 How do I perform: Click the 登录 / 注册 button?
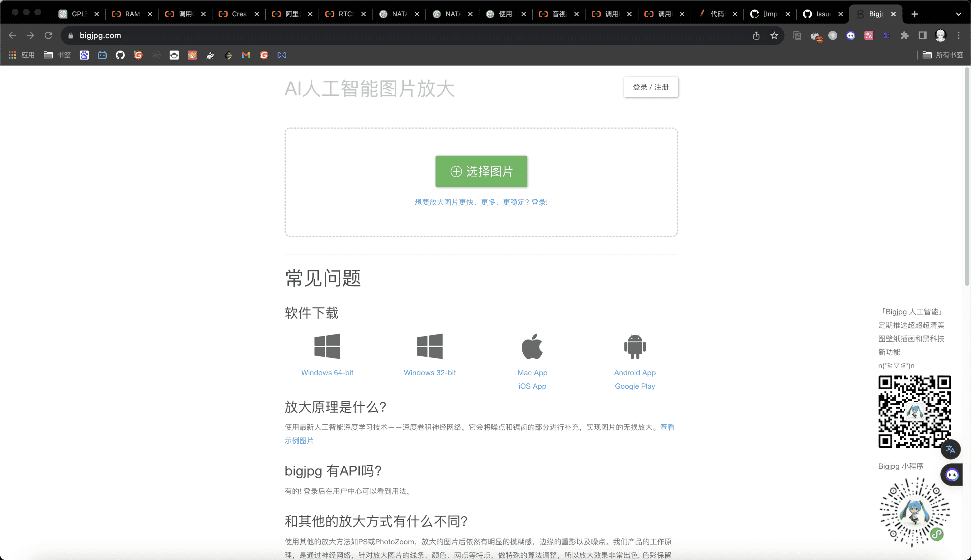click(650, 87)
